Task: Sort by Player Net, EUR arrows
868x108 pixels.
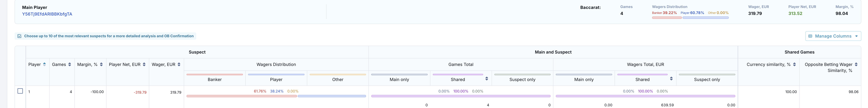Action: coord(144,64)
